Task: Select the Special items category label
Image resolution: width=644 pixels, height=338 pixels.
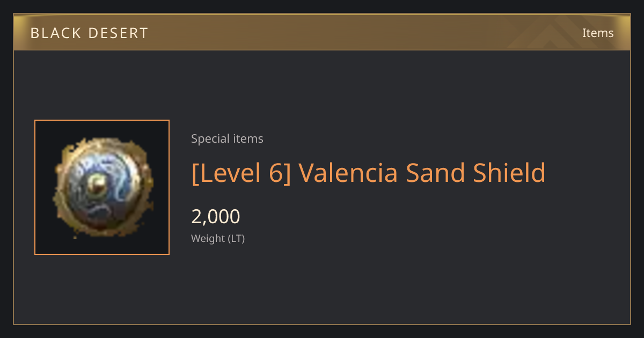Action: click(227, 139)
